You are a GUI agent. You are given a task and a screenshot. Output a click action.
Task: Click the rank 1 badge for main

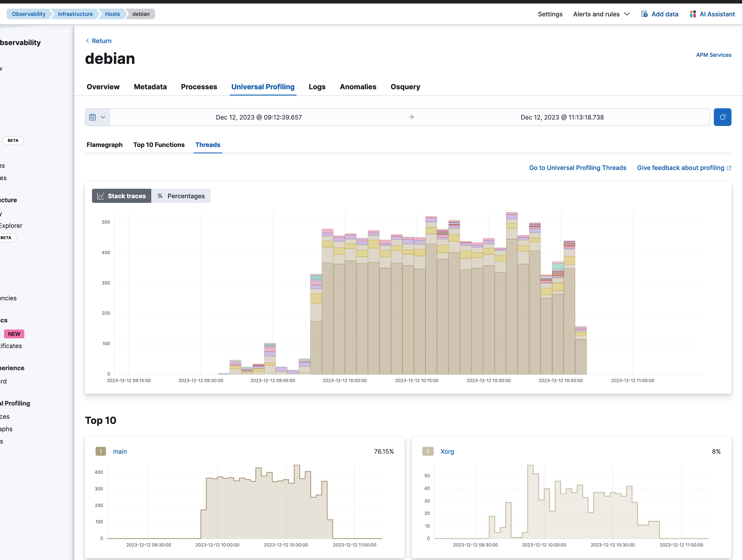point(100,451)
